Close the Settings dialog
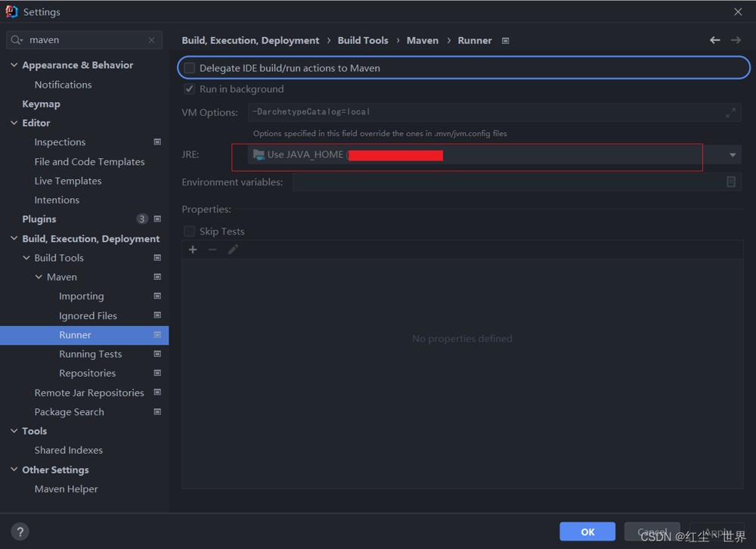Image resolution: width=756 pixels, height=549 pixels. (x=738, y=11)
